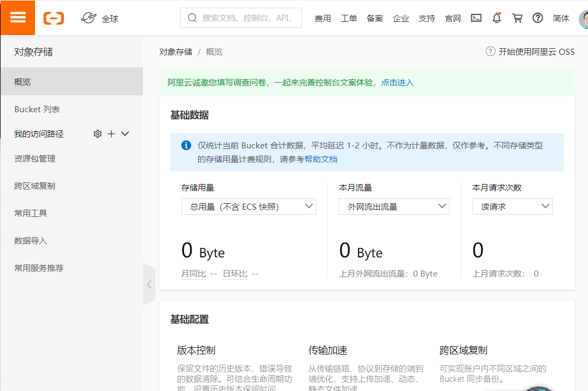Open settings gear for 我的访问路径
588x391 pixels.
97,134
